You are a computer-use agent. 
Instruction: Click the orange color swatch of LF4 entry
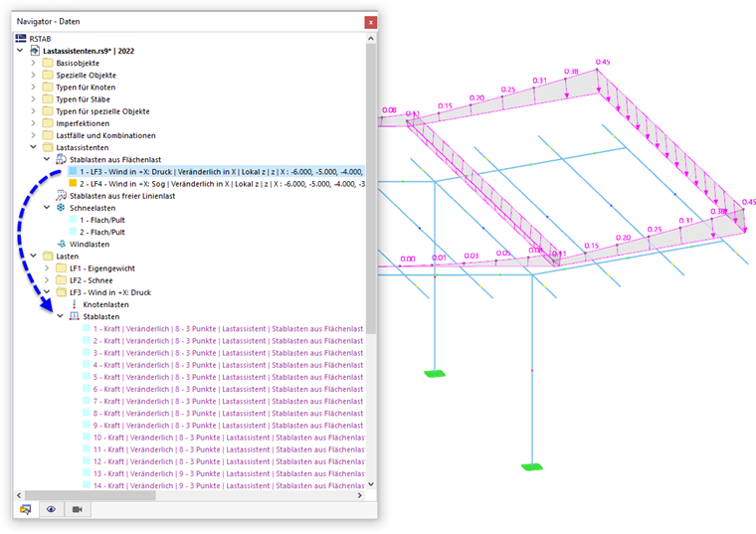point(73,183)
